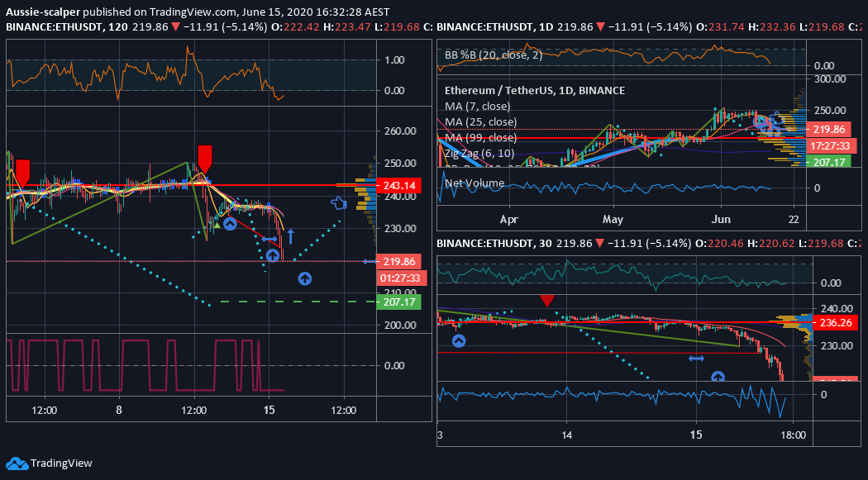This screenshot has width=868, height=480.
Task: Click the Jun label on daily time axis
Action: [x=721, y=220]
